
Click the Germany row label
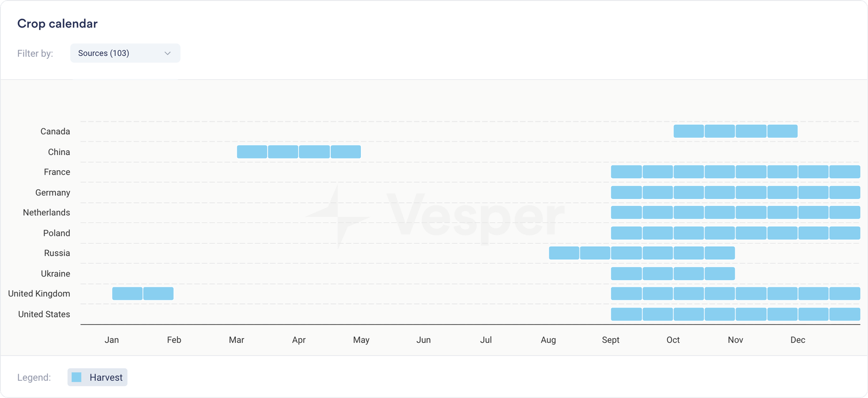click(x=53, y=192)
